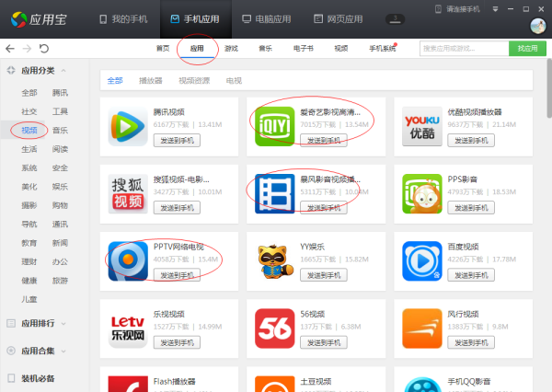Image resolution: width=552 pixels, height=392 pixels.
Task: Select 音乐 in top navigation bar
Action: point(266,48)
